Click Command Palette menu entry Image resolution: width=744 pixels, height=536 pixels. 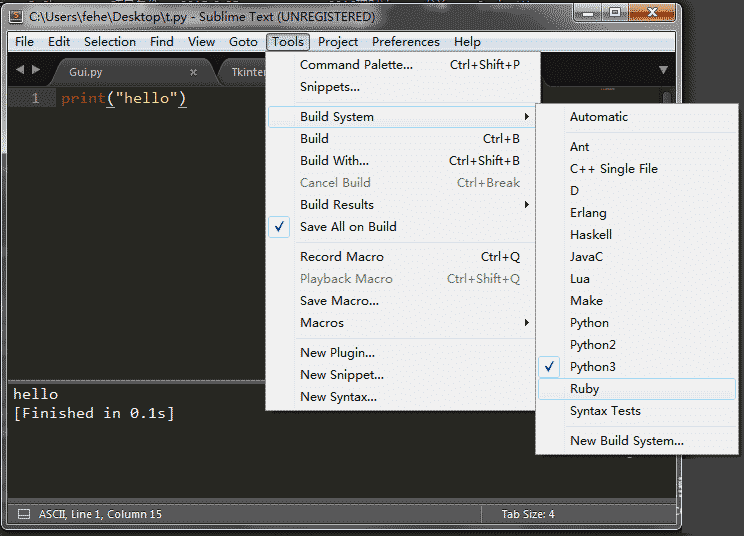[x=356, y=65]
